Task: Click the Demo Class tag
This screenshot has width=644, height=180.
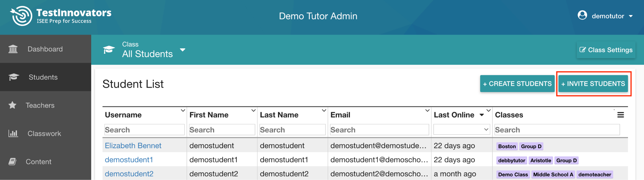Action: (x=513, y=175)
